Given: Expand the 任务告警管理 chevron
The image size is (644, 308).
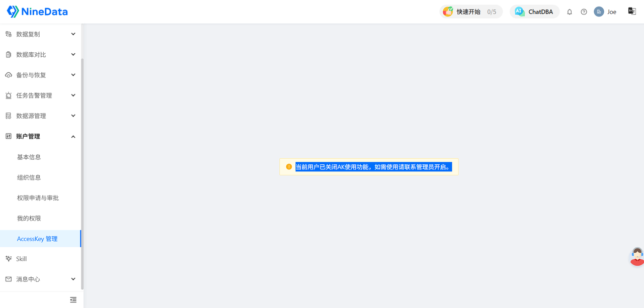Looking at the screenshot, I should [x=73, y=95].
